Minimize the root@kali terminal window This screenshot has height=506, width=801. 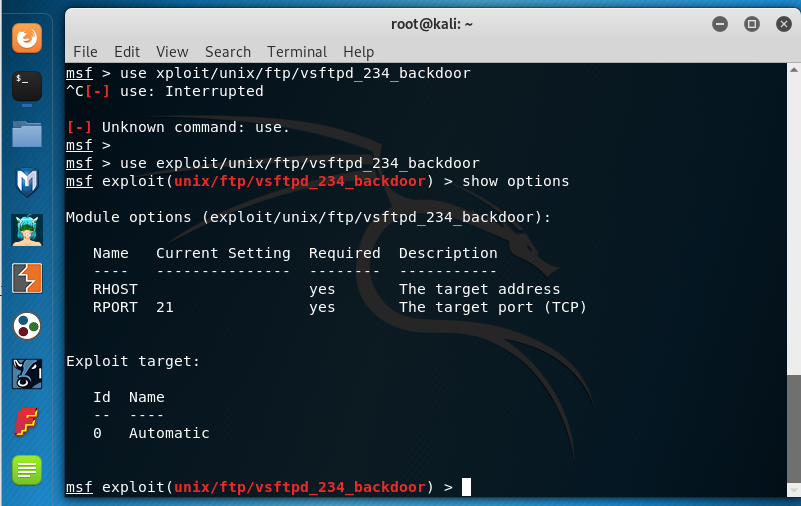tap(720, 24)
